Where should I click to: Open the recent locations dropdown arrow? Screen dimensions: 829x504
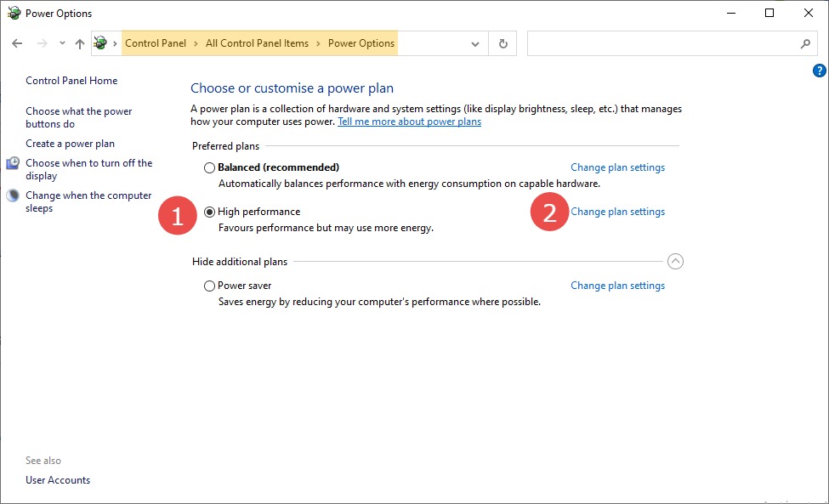click(x=62, y=43)
